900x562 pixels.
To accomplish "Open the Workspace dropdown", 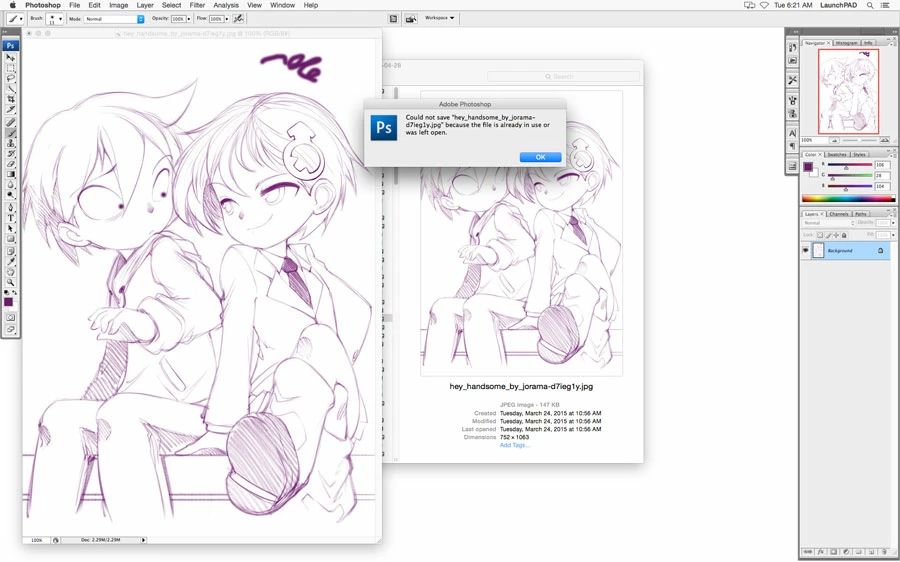I will (x=439, y=18).
